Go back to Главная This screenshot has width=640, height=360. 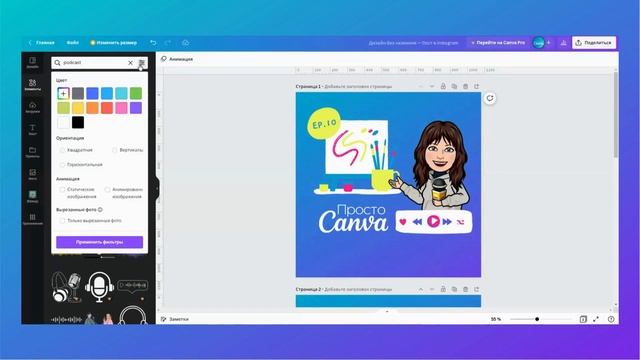tap(42, 42)
